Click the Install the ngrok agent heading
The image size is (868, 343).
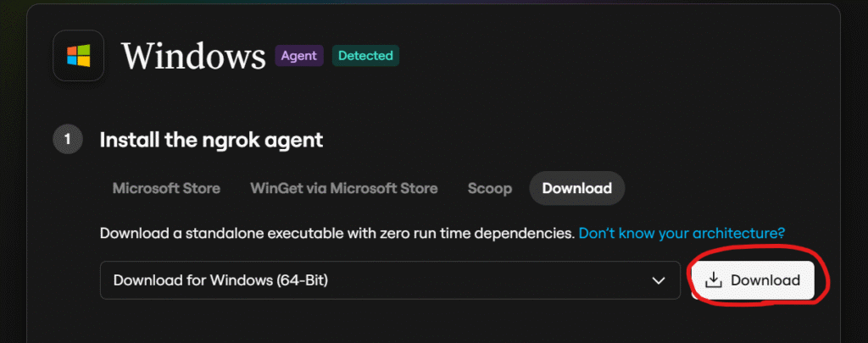pos(211,140)
